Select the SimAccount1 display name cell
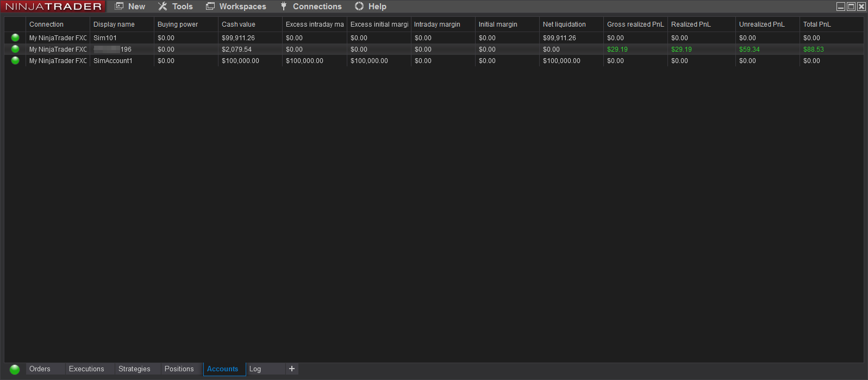This screenshot has height=380, width=868. pyautogui.click(x=122, y=61)
